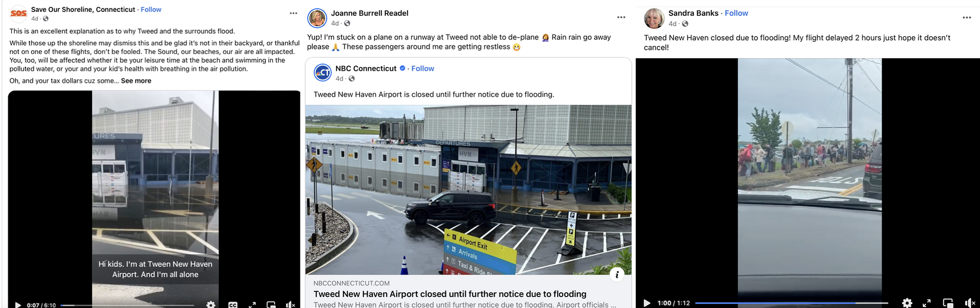Seek within Sandra Banks video progress bar

(791, 303)
